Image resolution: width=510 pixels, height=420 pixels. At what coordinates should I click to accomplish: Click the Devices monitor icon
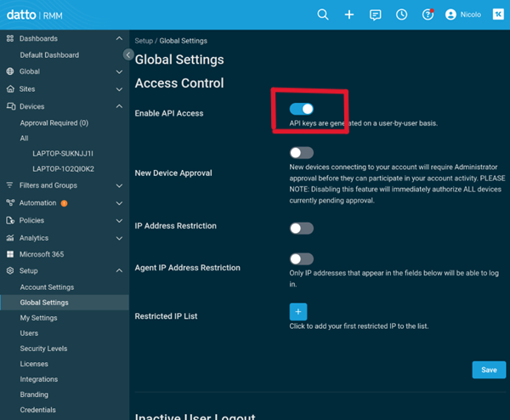pos(11,106)
